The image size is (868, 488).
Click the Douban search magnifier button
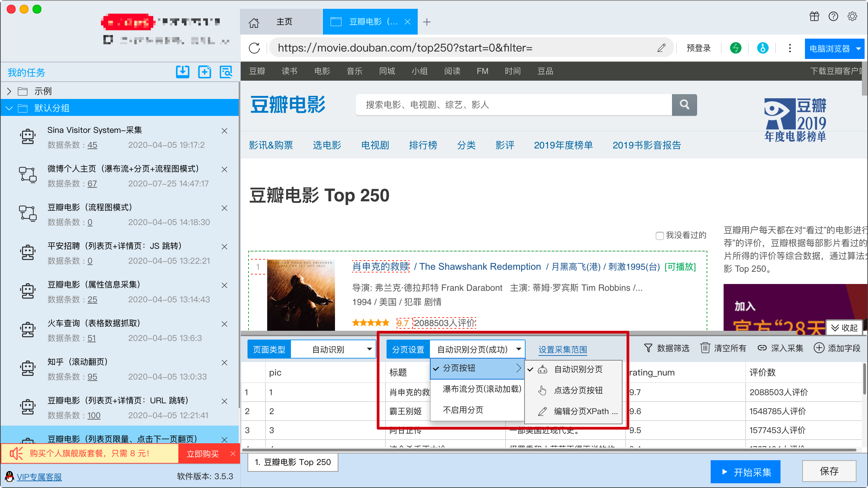(684, 105)
